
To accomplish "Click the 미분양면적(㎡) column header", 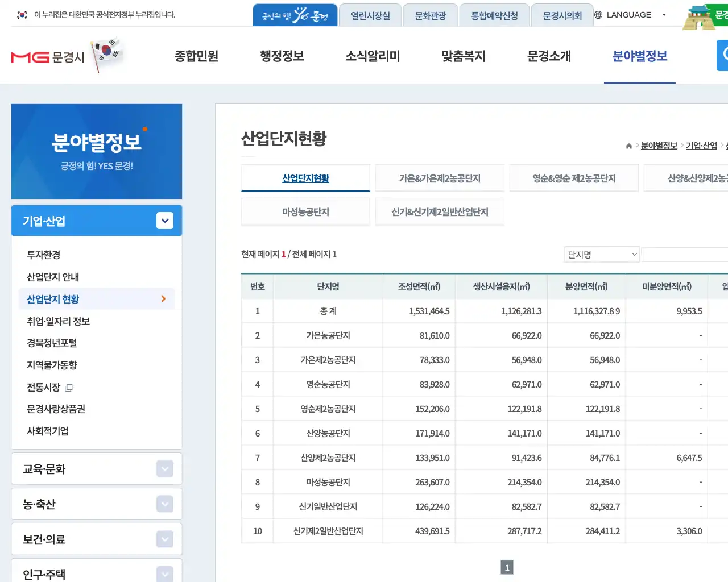I will tap(667, 286).
